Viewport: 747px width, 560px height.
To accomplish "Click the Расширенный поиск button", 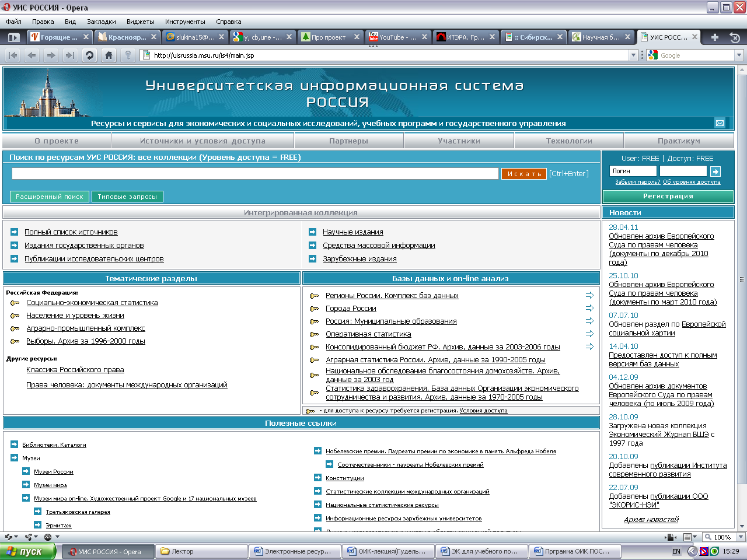I will tap(50, 197).
